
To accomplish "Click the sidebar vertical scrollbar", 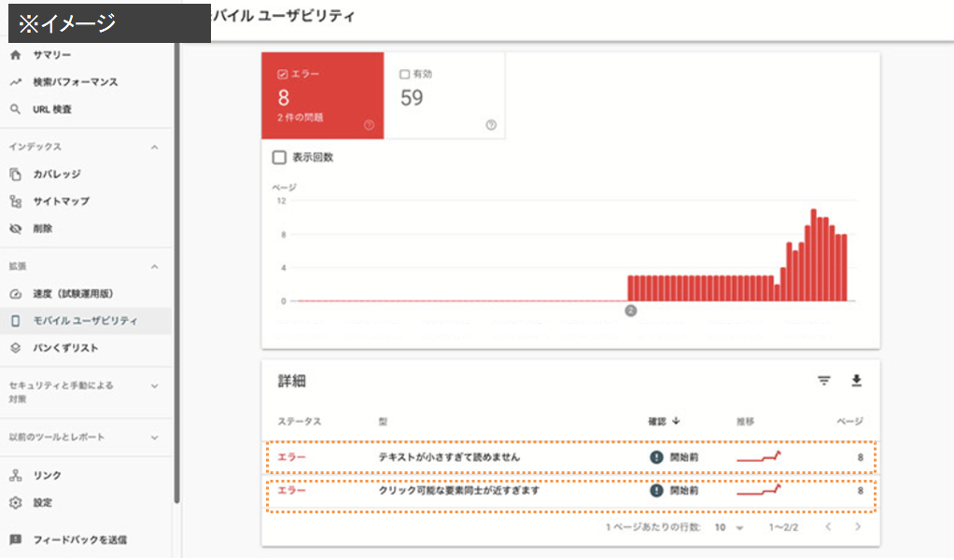I will tap(176, 273).
